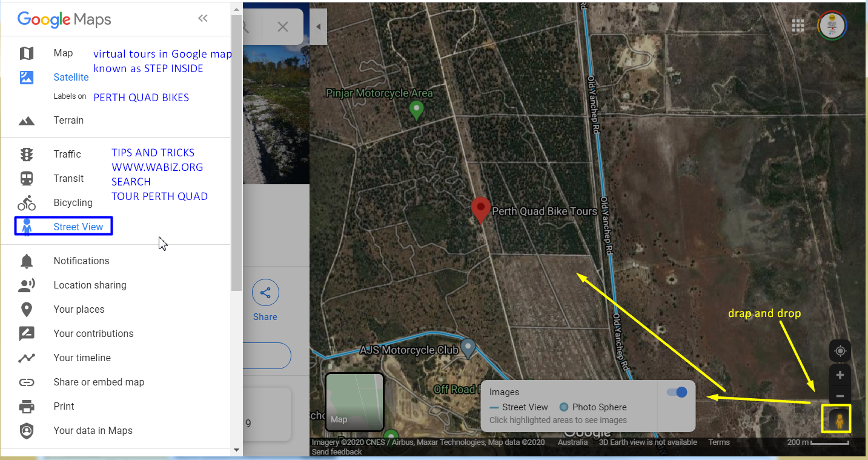Zoom in with the plus button

pyautogui.click(x=840, y=375)
